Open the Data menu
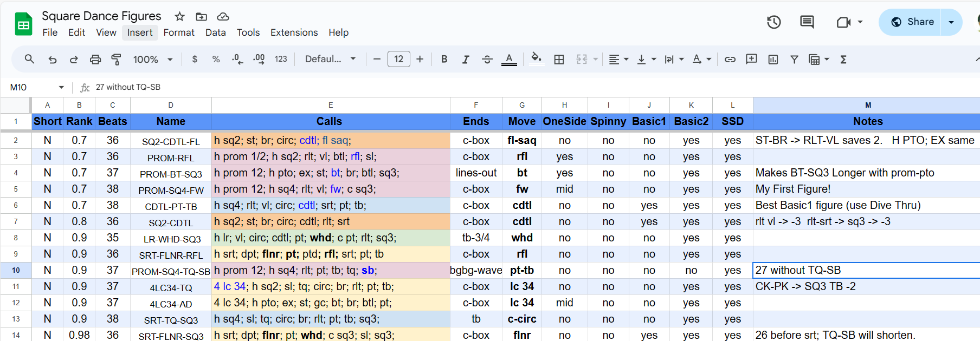The image size is (980, 341). coord(215,32)
